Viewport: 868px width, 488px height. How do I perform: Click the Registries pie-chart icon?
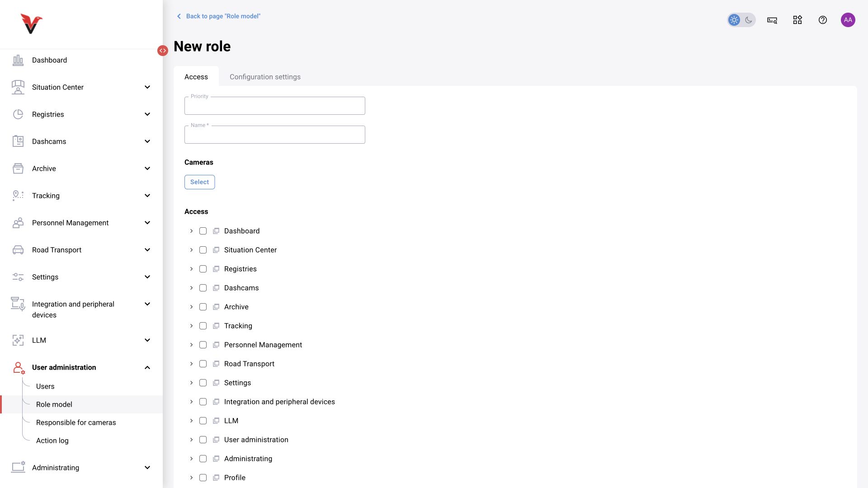tap(18, 114)
